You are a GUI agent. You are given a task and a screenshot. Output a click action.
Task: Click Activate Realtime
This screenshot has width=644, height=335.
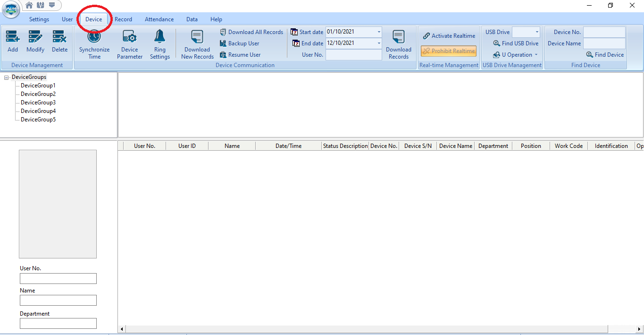coord(449,36)
